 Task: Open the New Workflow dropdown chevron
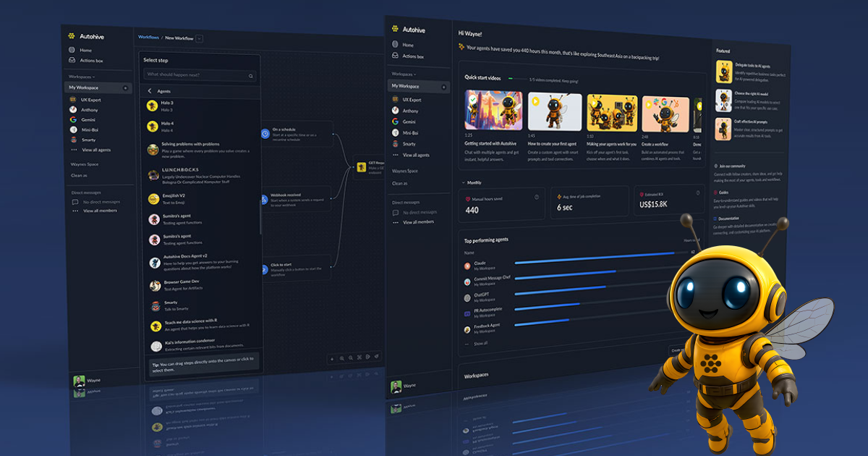click(x=197, y=36)
